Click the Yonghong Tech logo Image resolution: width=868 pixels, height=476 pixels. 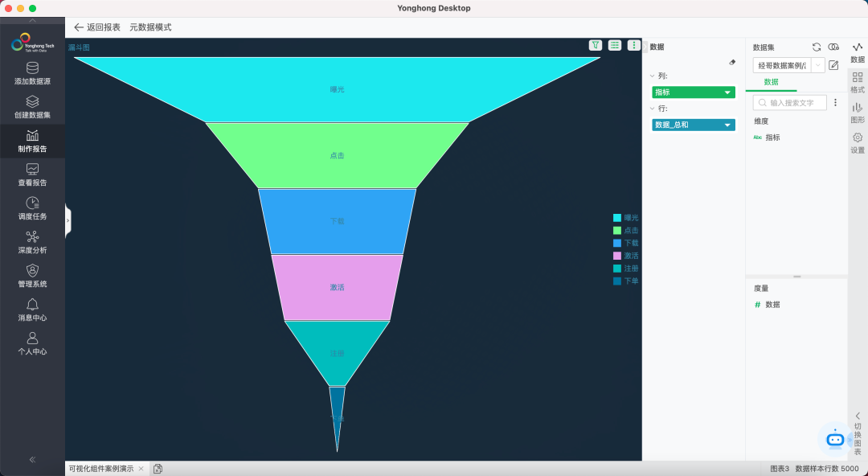32,42
